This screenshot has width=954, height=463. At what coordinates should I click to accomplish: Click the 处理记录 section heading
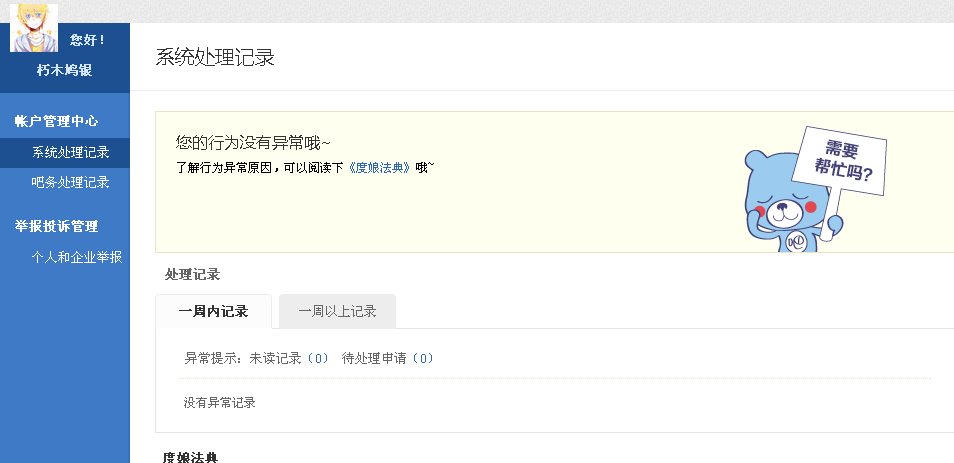(192, 274)
